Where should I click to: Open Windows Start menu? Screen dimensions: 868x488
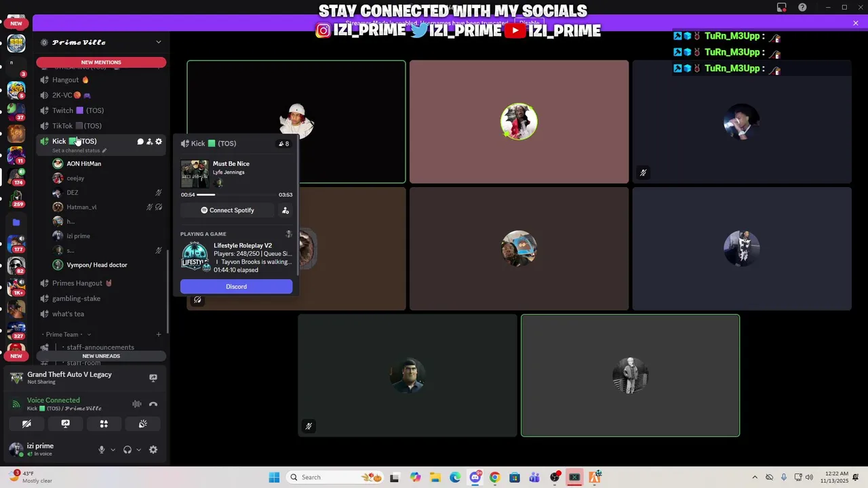point(274,477)
